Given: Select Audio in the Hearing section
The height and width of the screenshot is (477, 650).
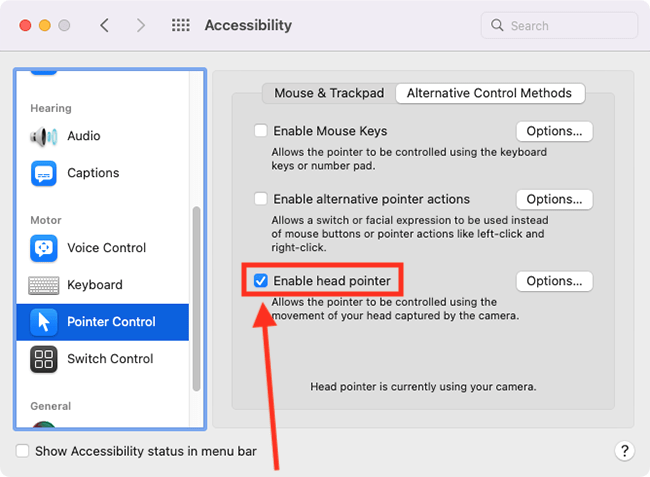Looking at the screenshot, I should point(102,136).
